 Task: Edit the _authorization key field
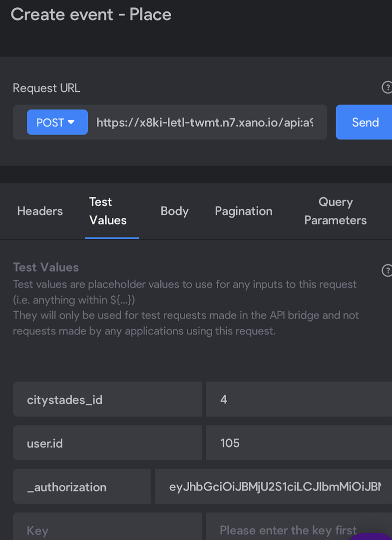click(82, 486)
